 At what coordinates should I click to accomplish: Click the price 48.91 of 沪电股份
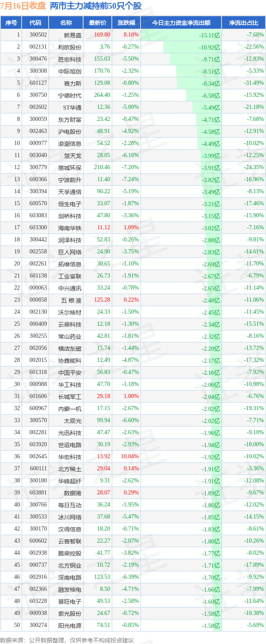103,132
